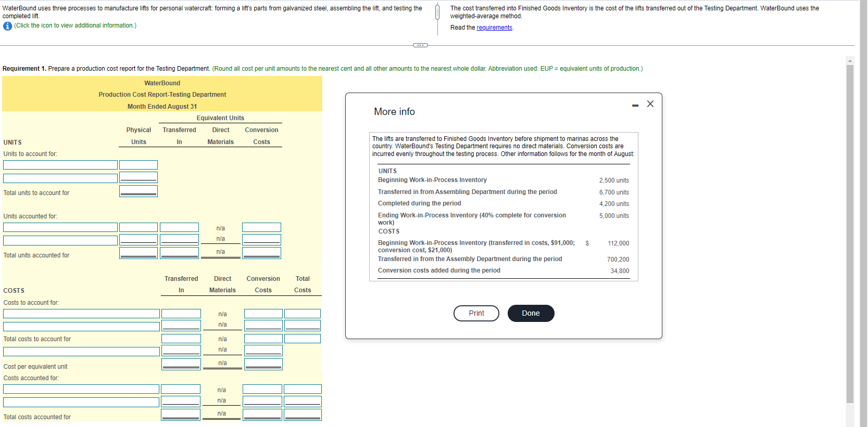
Task: Click the horizontal divider ellipsis handle
Action: [x=420, y=45]
